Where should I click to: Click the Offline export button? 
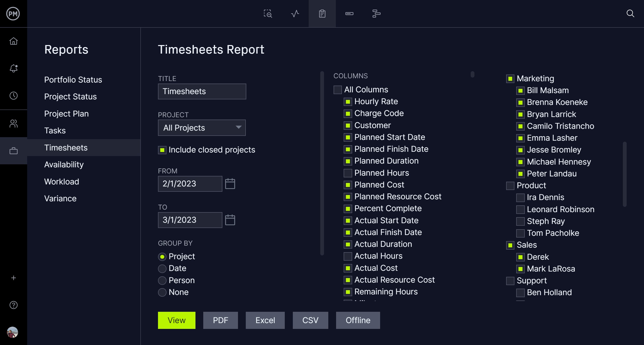click(x=358, y=320)
